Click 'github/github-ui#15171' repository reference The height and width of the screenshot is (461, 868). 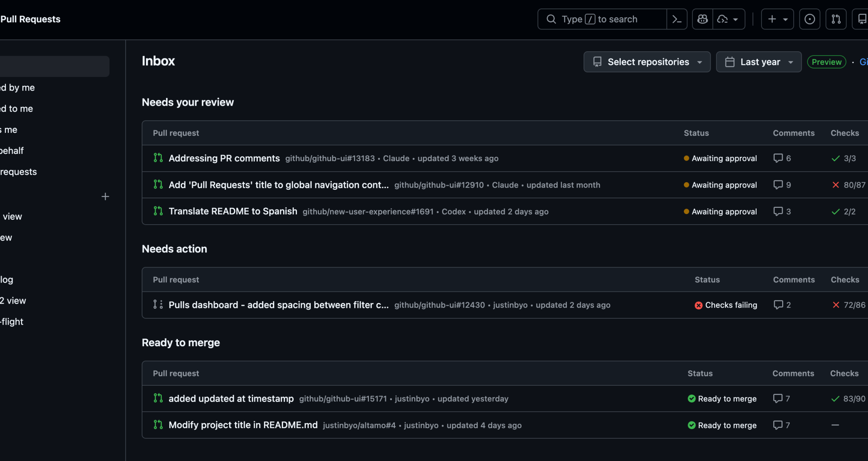(343, 399)
